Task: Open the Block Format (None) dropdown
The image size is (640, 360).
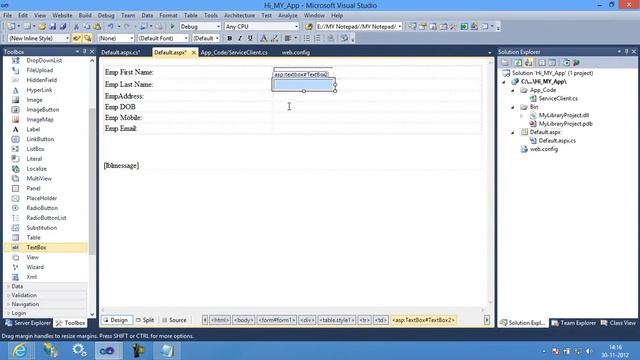Action: 116,38
